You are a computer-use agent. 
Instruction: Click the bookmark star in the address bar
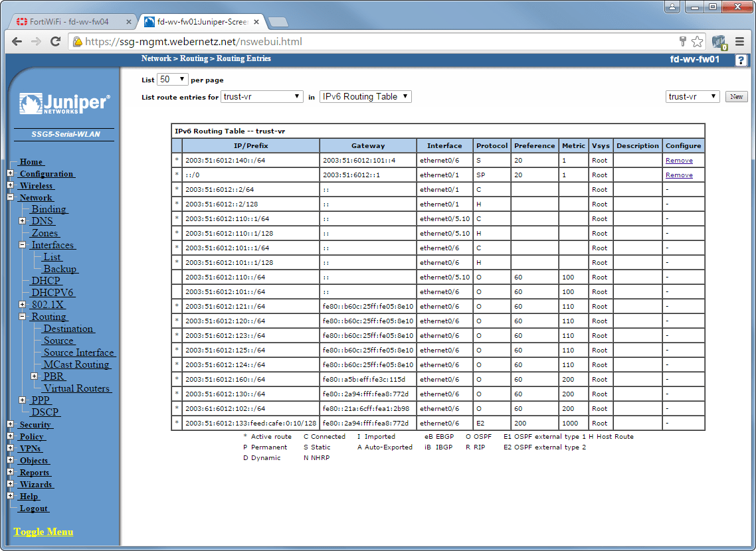[698, 41]
